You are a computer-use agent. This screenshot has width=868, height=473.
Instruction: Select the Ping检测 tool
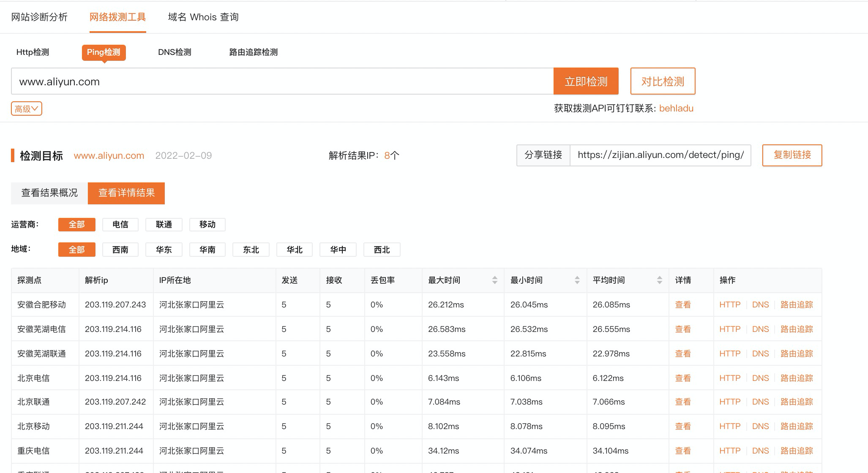[x=104, y=52]
